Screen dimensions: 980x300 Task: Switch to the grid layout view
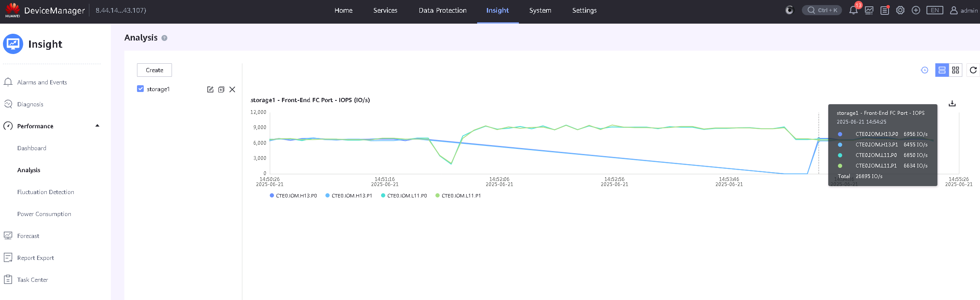pyautogui.click(x=956, y=70)
